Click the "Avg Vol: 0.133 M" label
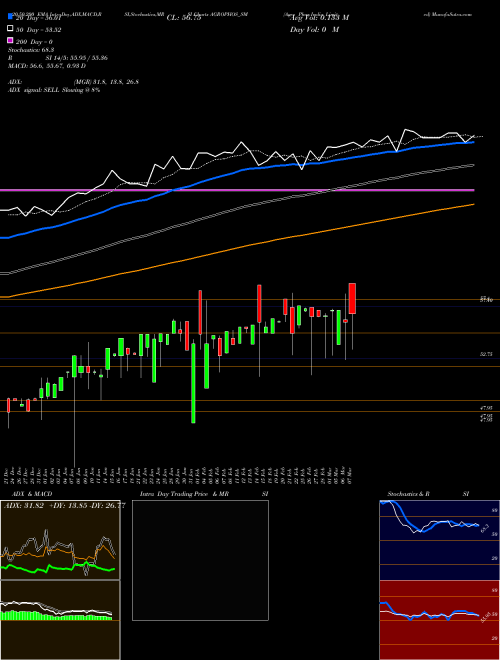Screen dimensions: 500x660 click(320, 18)
